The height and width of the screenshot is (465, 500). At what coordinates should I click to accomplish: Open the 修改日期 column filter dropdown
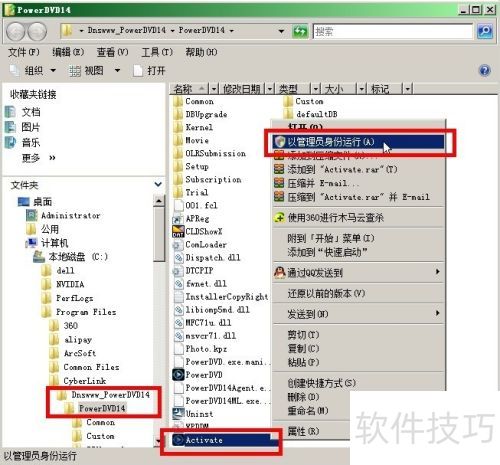point(270,89)
